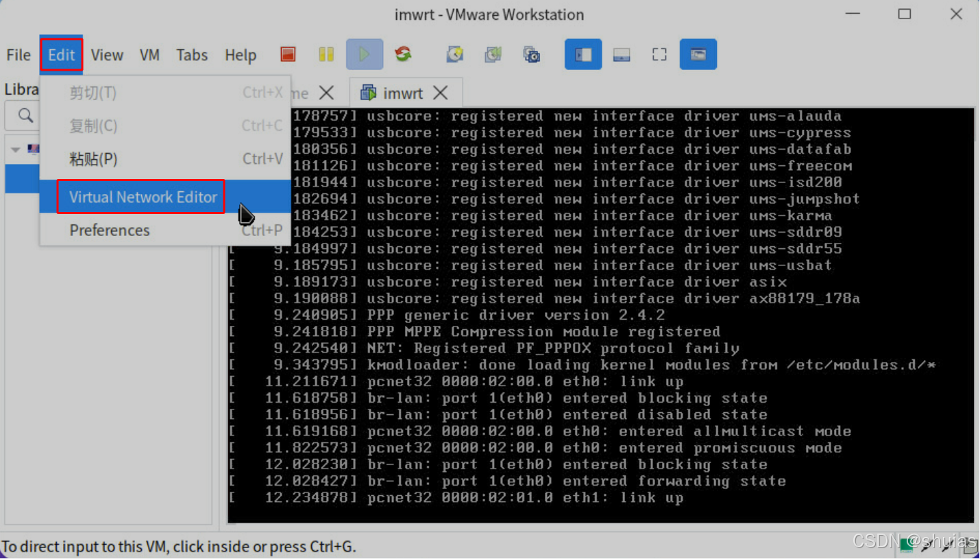Click inside the VM console display
980x559 pixels.
600,315
